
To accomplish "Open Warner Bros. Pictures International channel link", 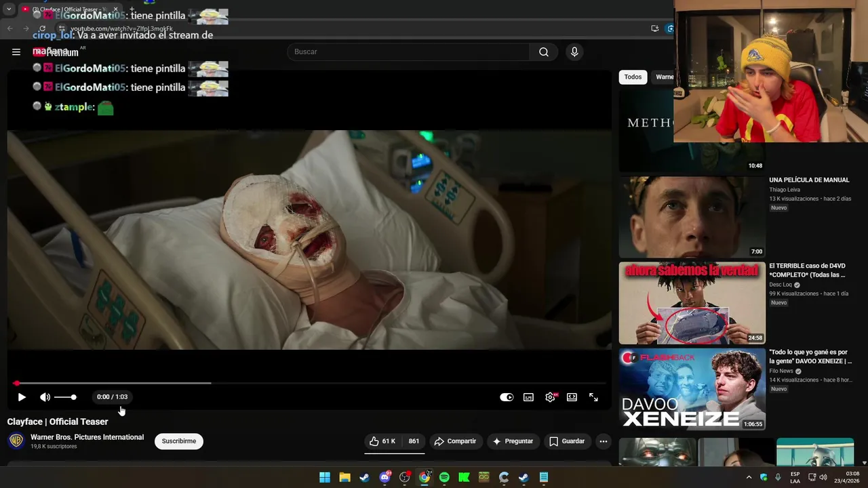I will [87, 437].
